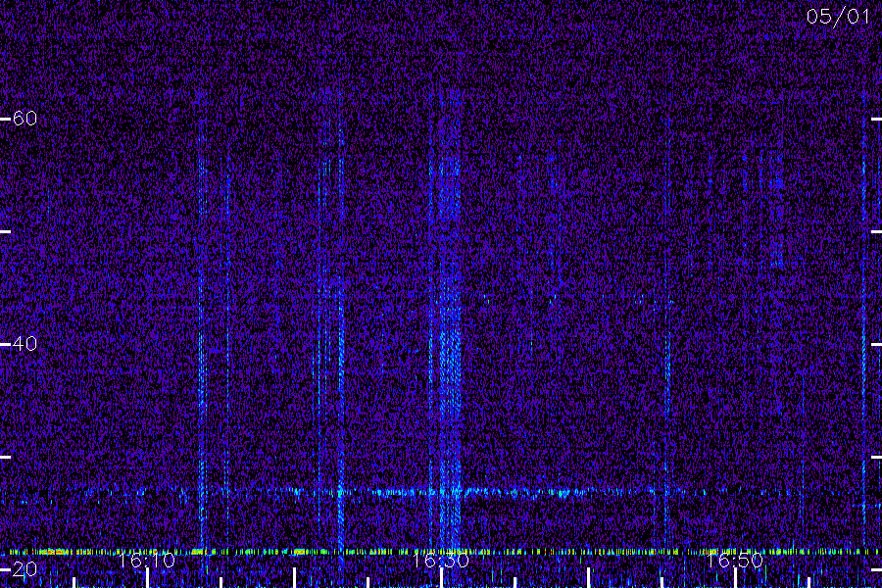Click the 16:30 time axis label
The image size is (882, 588).
click(440, 560)
